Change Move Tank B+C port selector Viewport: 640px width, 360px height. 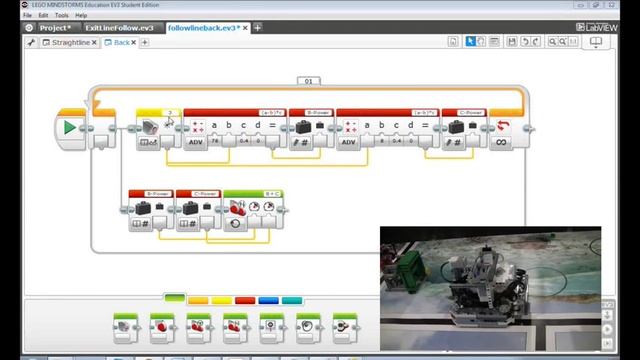[272, 194]
